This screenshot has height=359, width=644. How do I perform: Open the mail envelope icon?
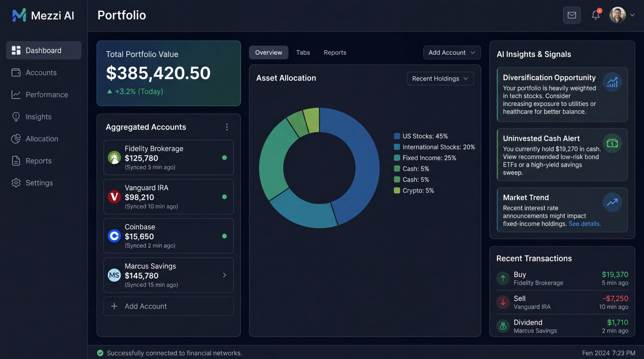pos(571,15)
